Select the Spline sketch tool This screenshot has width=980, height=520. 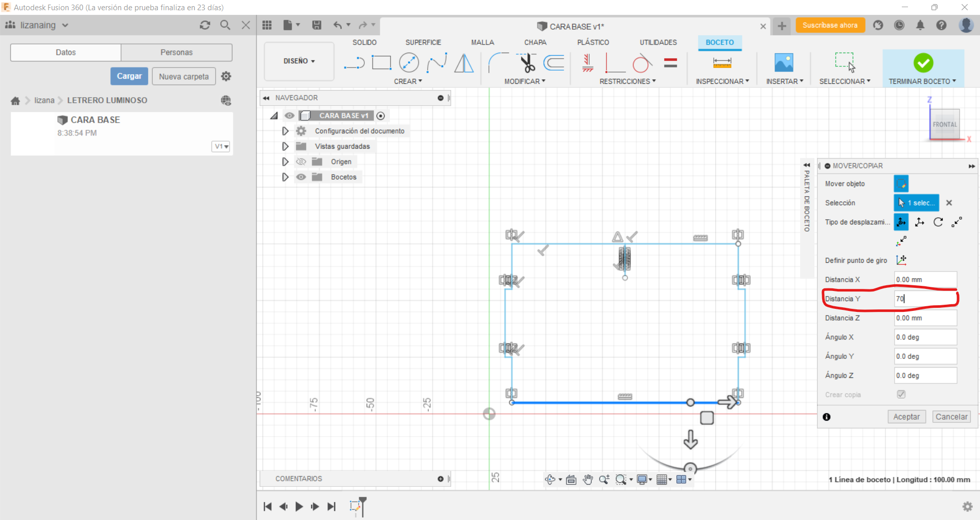coord(437,63)
